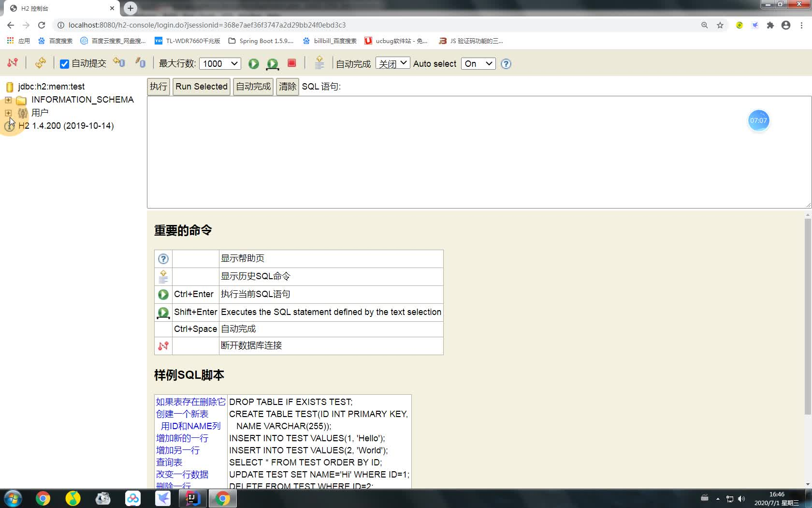Click run icon in commands table
812x508 pixels.
[x=163, y=294]
